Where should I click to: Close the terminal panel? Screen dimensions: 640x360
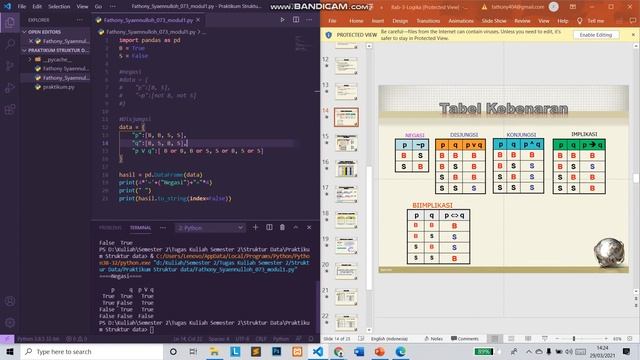click(309, 227)
